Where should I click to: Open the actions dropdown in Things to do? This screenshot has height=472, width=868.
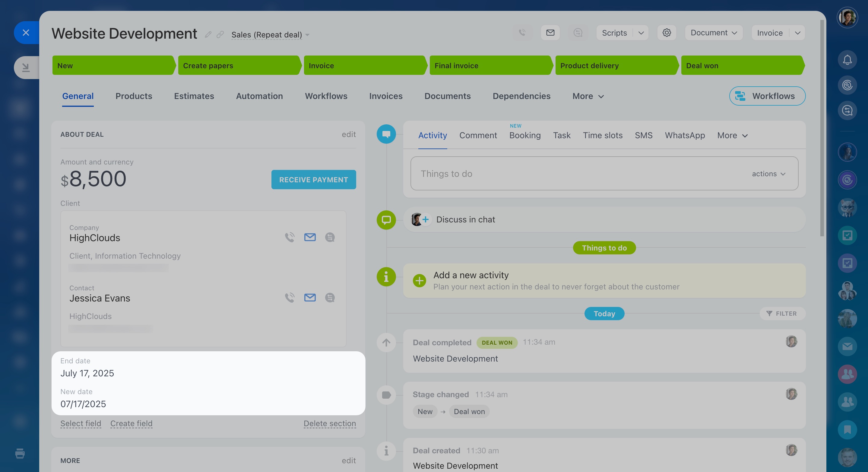[x=768, y=174]
